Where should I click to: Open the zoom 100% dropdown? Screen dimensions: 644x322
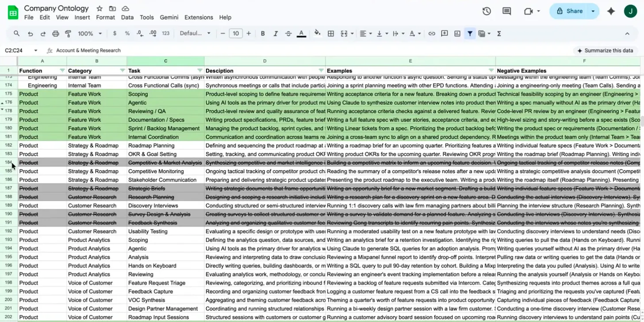[90, 34]
